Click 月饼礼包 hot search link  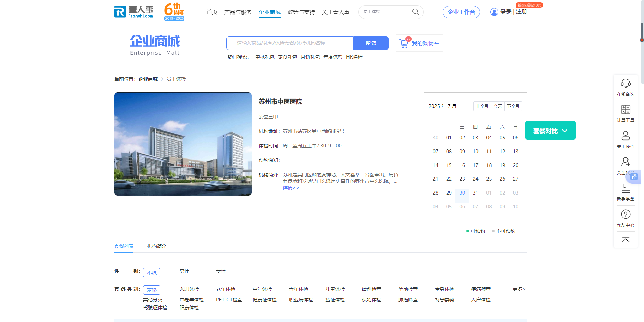pyautogui.click(x=310, y=57)
